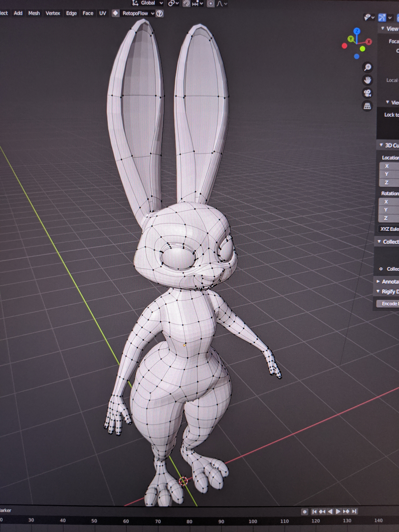Toggle snapping magnet button
Viewport: 399px width, 532px height.
click(x=186, y=3)
